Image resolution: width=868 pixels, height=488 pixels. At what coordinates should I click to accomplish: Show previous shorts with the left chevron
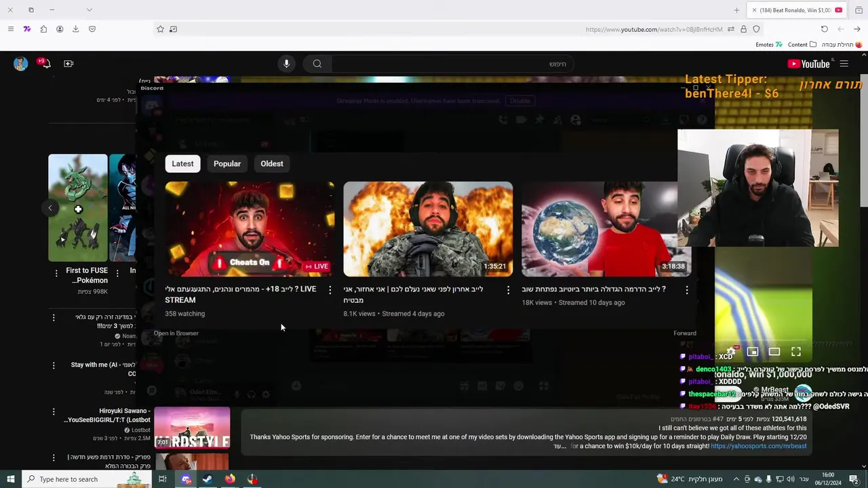pyautogui.click(x=50, y=208)
